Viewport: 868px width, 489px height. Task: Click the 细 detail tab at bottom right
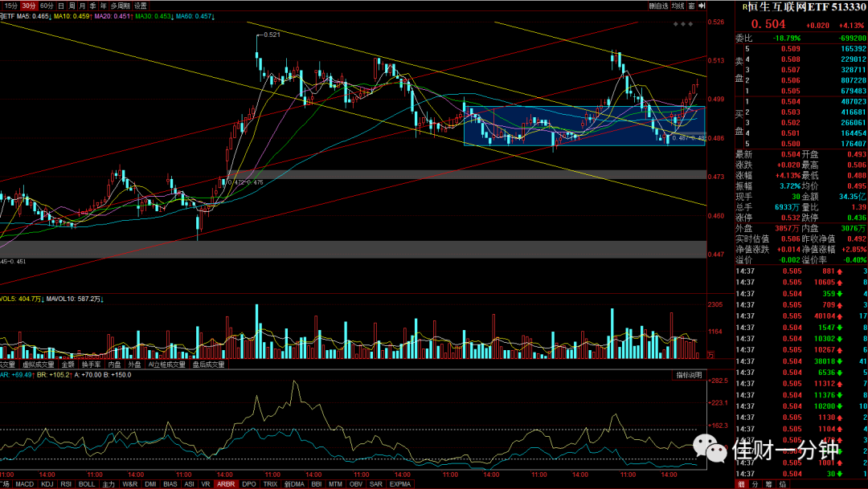(742, 484)
